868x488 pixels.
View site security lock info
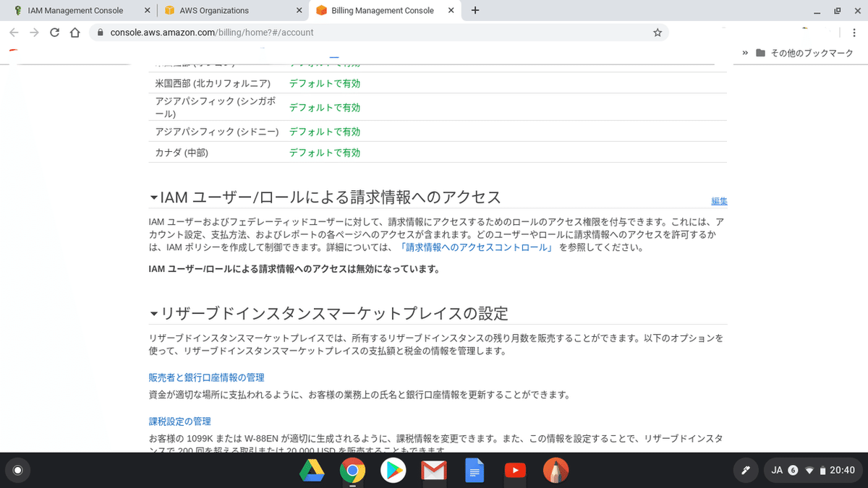(x=100, y=33)
